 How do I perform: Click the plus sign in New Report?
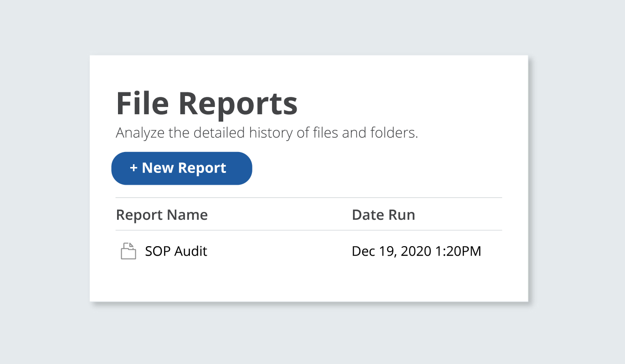(133, 168)
